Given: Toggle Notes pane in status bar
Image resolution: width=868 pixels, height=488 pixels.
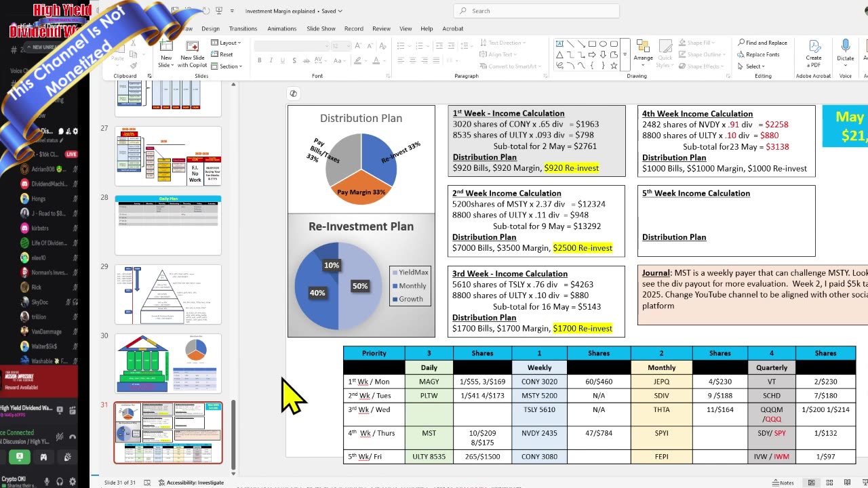Looking at the screenshot, I should (x=783, y=483).
